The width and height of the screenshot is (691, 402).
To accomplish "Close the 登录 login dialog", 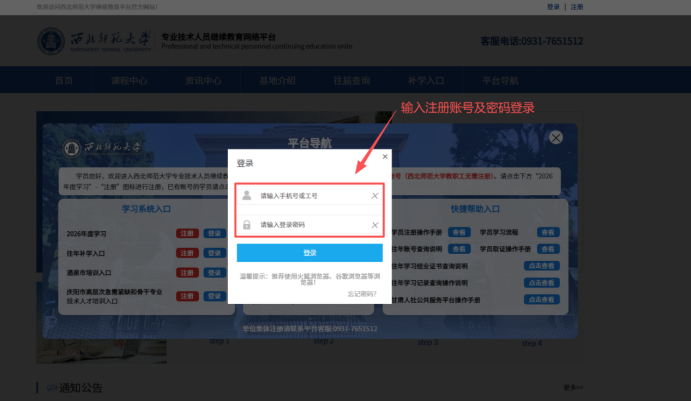I will [385, 156].
